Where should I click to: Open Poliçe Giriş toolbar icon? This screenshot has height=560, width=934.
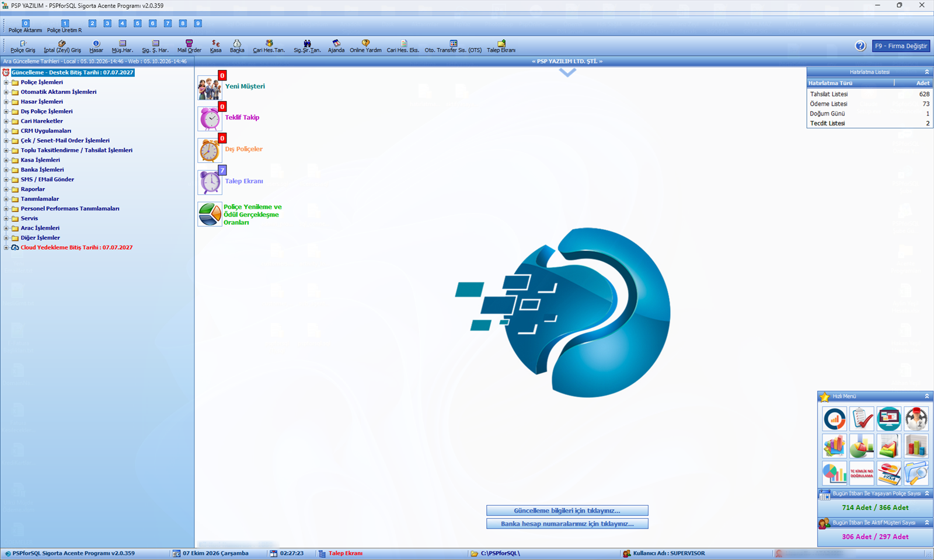(23, 46)
